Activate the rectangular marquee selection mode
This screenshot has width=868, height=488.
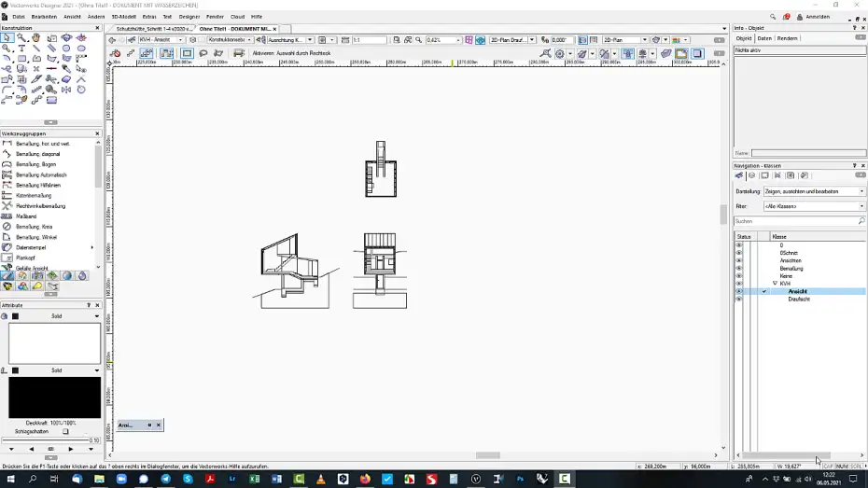pyautogui.click(x=187, y=53)
